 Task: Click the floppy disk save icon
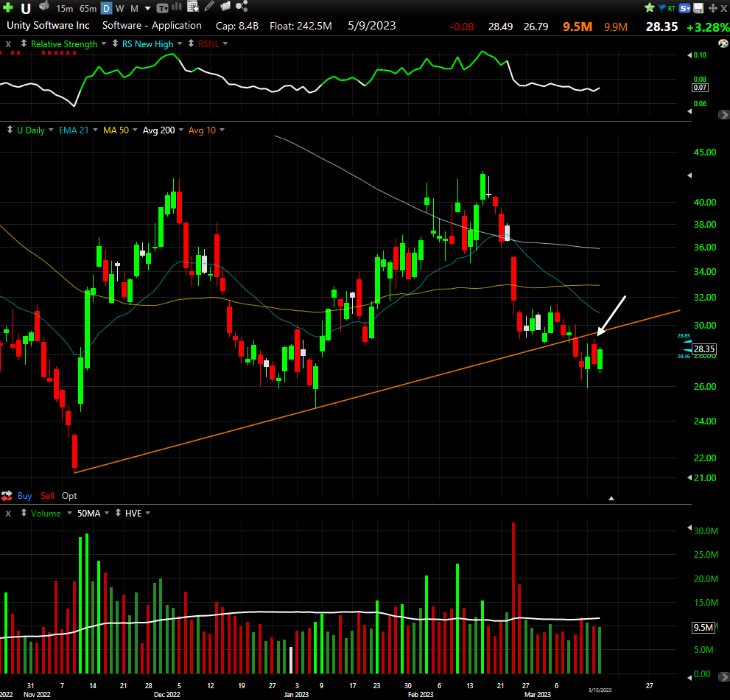(698, 8)
